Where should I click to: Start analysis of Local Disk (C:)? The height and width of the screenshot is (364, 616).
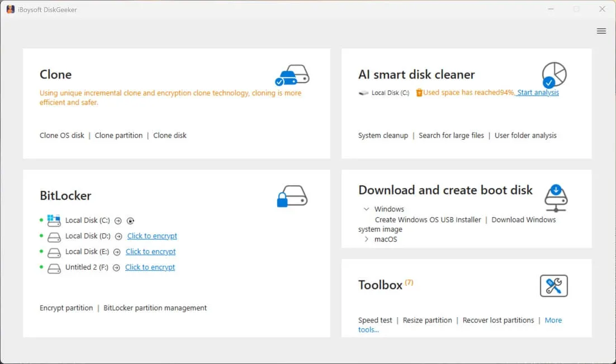point(538,93)
